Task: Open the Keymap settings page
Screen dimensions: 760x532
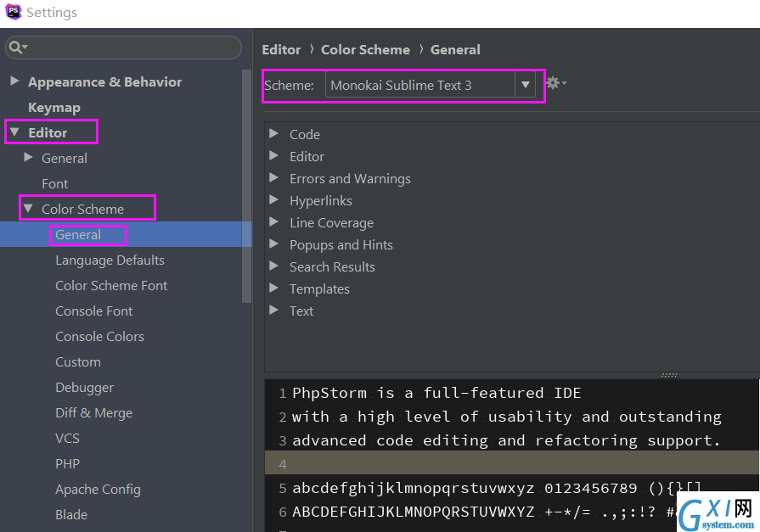Action: click(x=54, y=108)
